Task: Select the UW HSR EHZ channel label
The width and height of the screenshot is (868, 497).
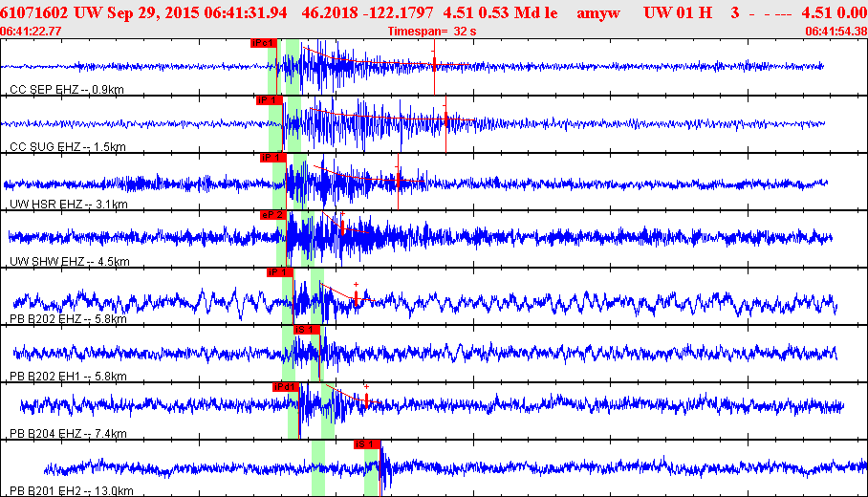Action: pyautogui.click(x=69, y=205)
